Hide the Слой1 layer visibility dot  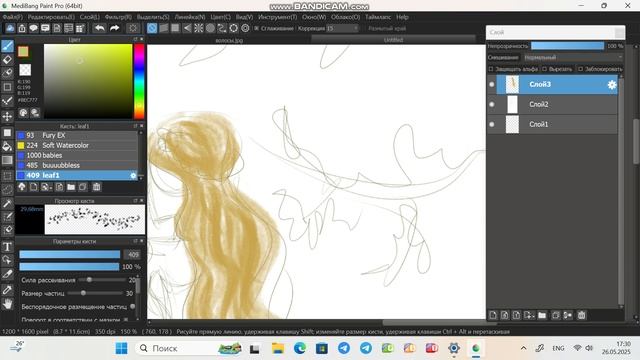[x=491, y=124]
